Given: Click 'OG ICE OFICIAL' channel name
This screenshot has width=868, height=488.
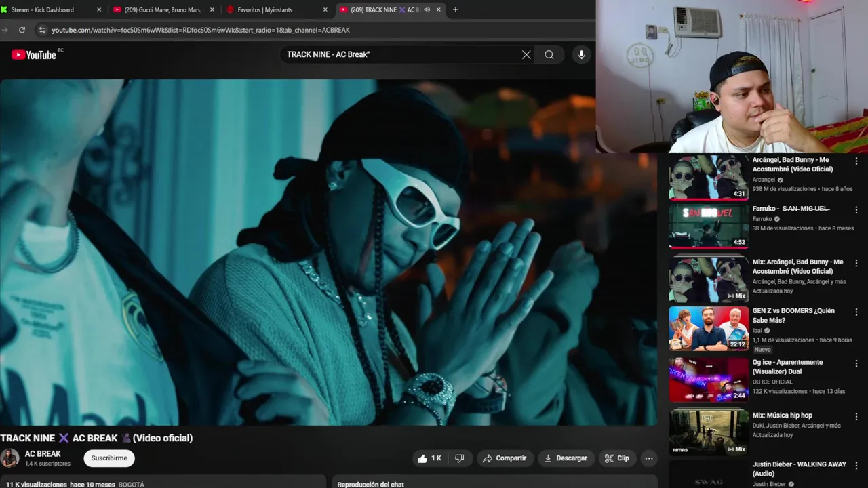Looking at the screenshot, I should click(772, 382).
